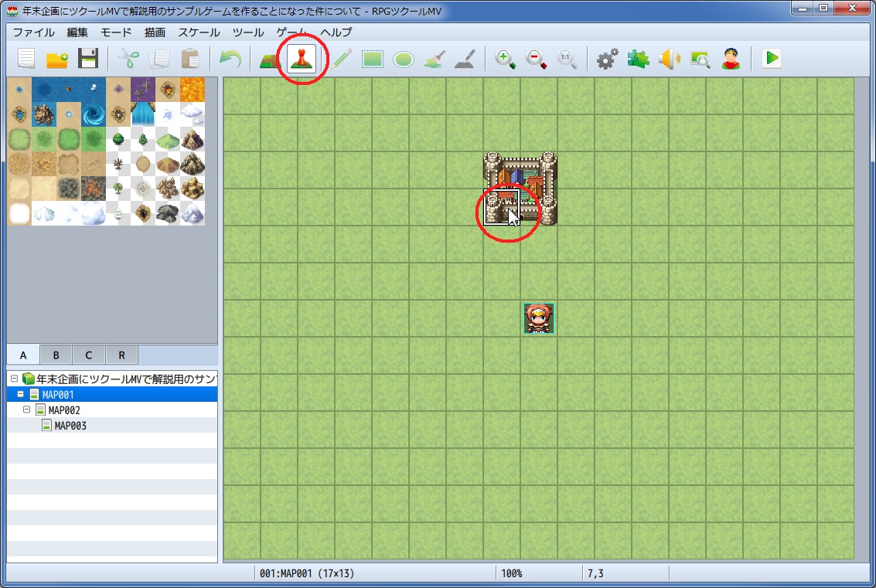Pick the whirlpool tile in palette

click(x=94, y=114)
